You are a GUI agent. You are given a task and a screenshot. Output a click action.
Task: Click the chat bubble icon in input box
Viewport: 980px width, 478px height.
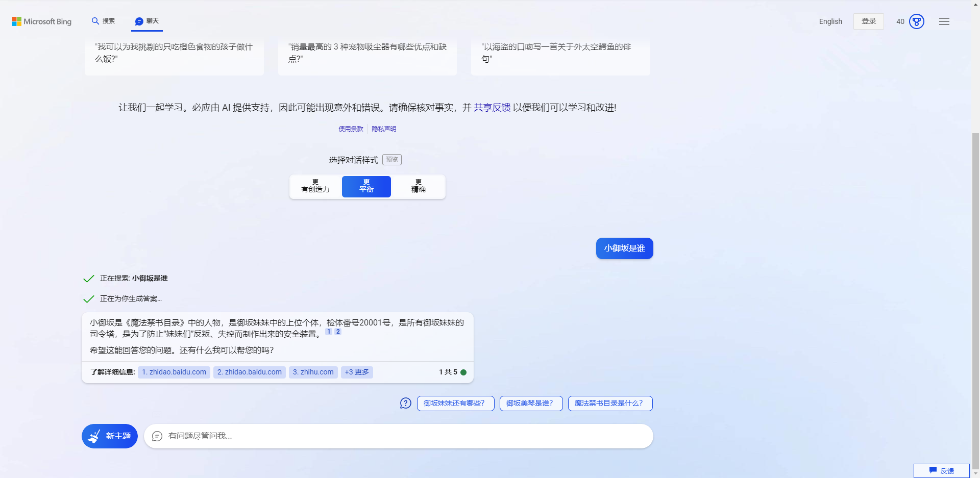click(x=157, y=436)
